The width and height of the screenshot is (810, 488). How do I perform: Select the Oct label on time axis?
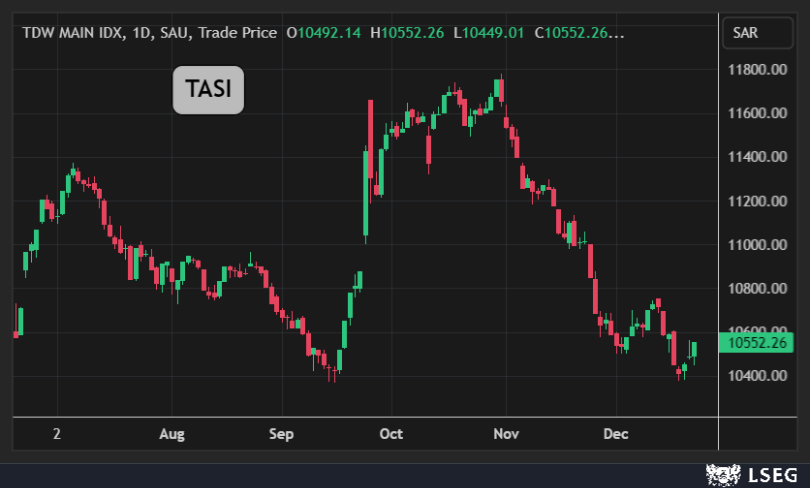[x=390, y=434]
